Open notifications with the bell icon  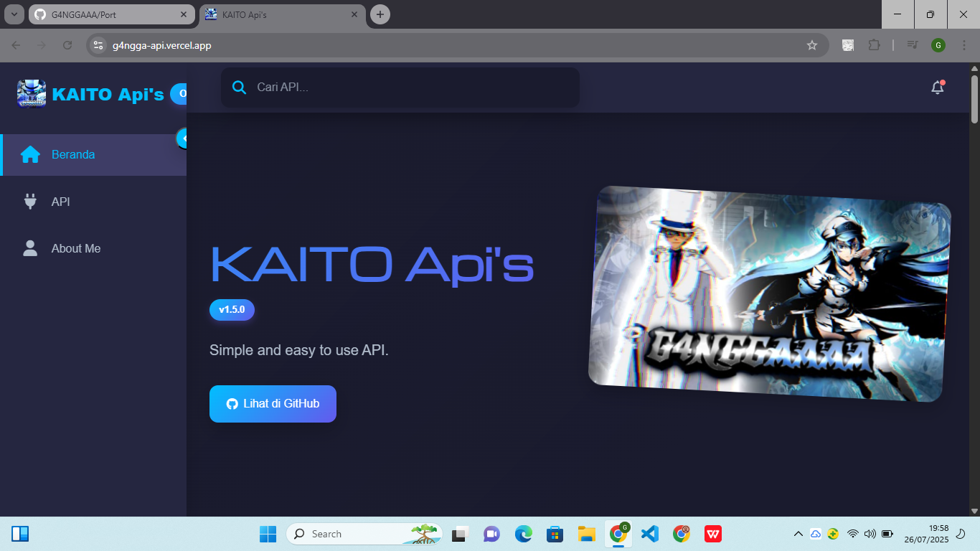pyautogui.click(x=937, y=87)
